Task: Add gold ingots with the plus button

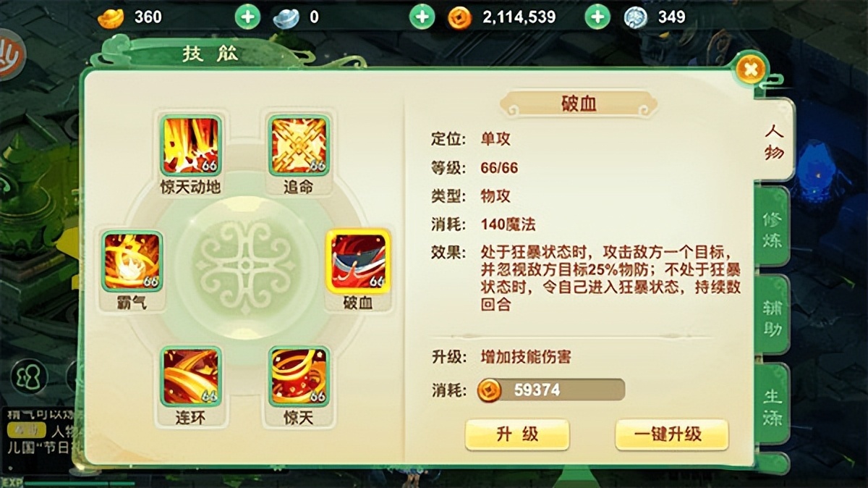Action: coord(247,17)
